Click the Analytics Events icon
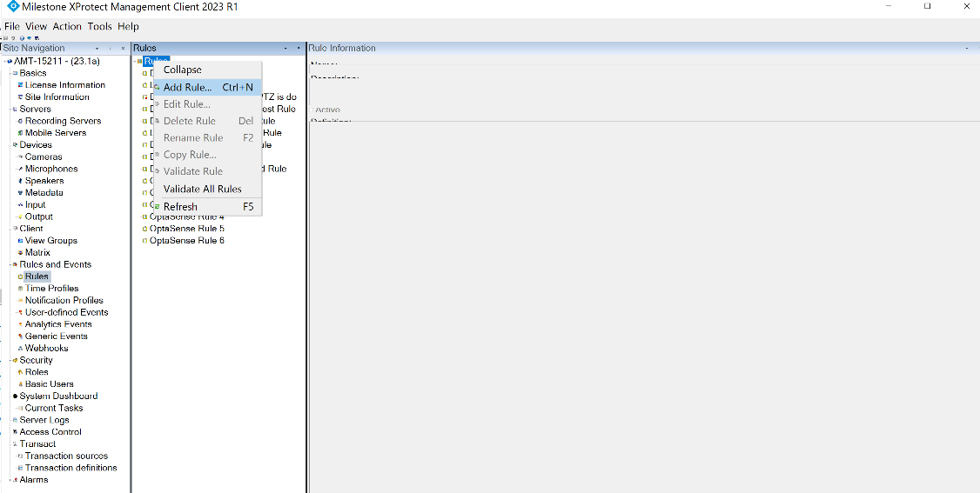 click(20, 324)
